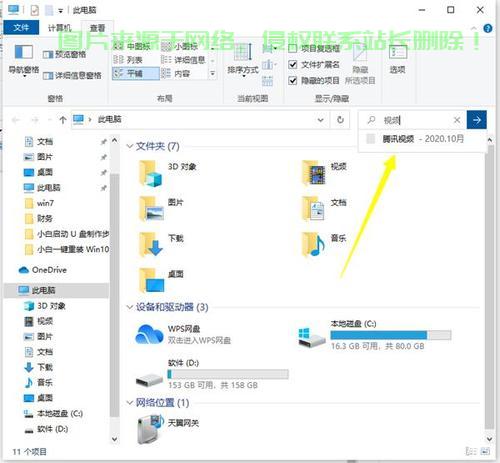500x463 pixels.
Task: Open the address bar history dropdown
Action: 321,120
